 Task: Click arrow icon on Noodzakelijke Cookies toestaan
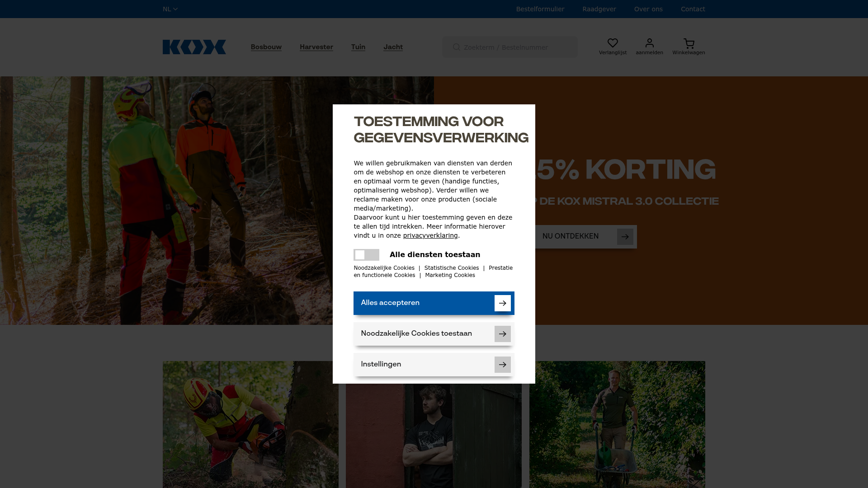[502, 334]
